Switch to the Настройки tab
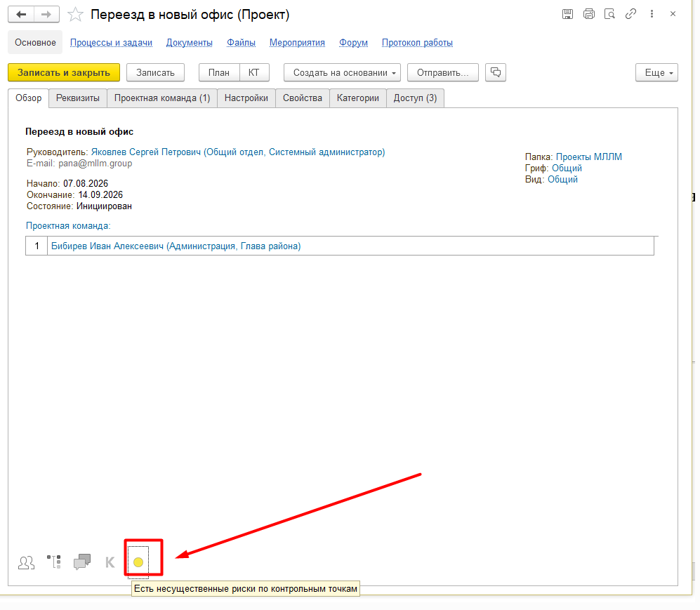The width and height of the screenshot is (700, 610). [246, 98]
